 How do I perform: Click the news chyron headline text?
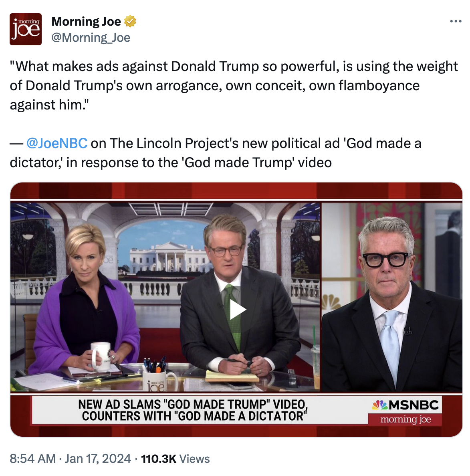[193, 410]
